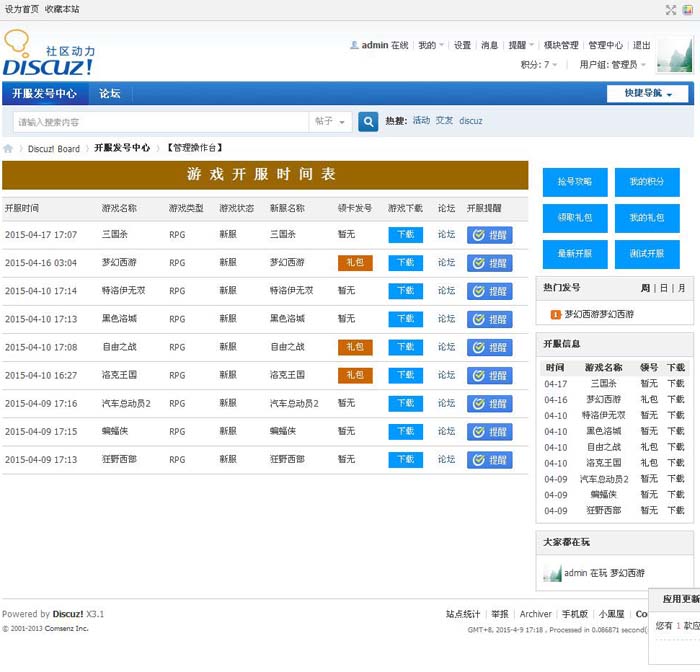The height and width of the screenshot is (672, 700).
Task: Click the style switcher icon at top right
Action: pyautogui.click(x=688, y=9)
